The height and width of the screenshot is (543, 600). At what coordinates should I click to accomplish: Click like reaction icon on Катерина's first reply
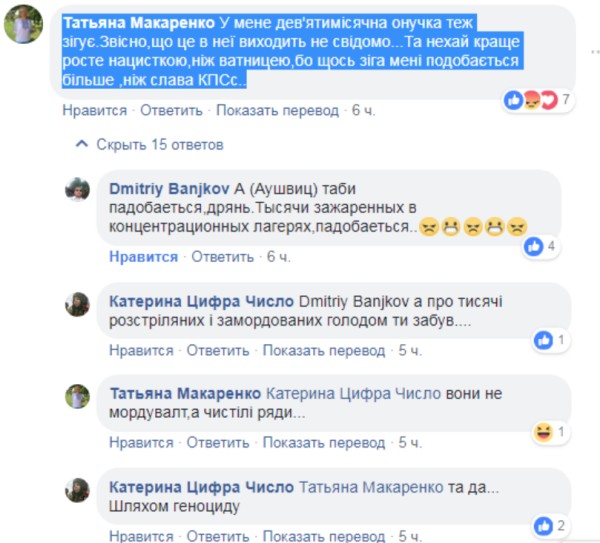544,340
